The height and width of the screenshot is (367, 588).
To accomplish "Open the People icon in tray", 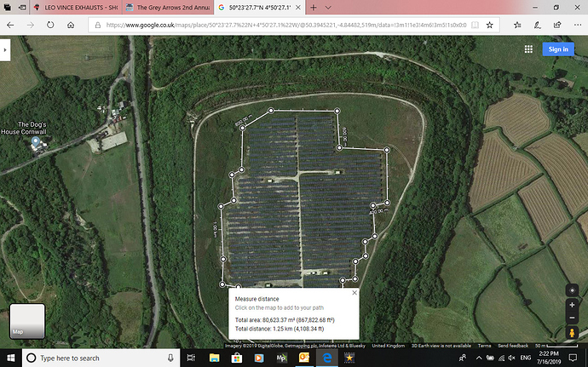I will [x=463, y=358].
